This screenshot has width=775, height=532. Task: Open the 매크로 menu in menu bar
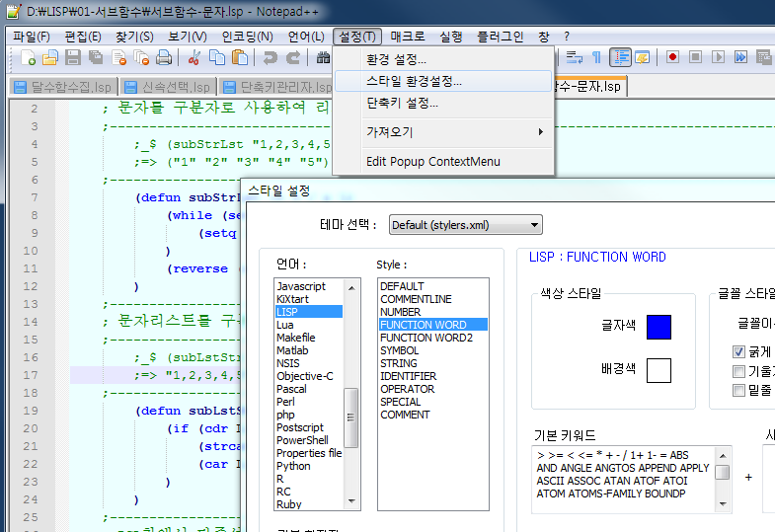(x=408, y=37)
